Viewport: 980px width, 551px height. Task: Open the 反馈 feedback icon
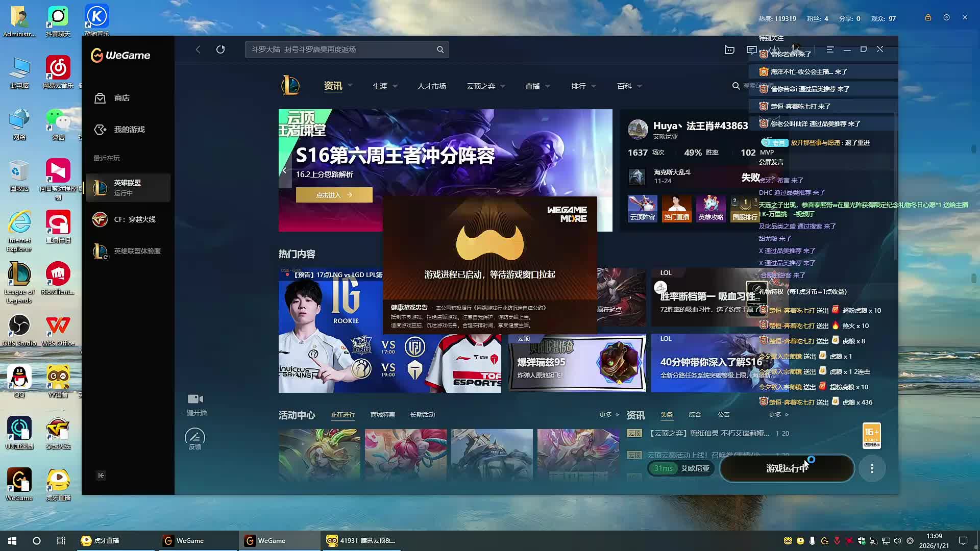coord(194,437)
